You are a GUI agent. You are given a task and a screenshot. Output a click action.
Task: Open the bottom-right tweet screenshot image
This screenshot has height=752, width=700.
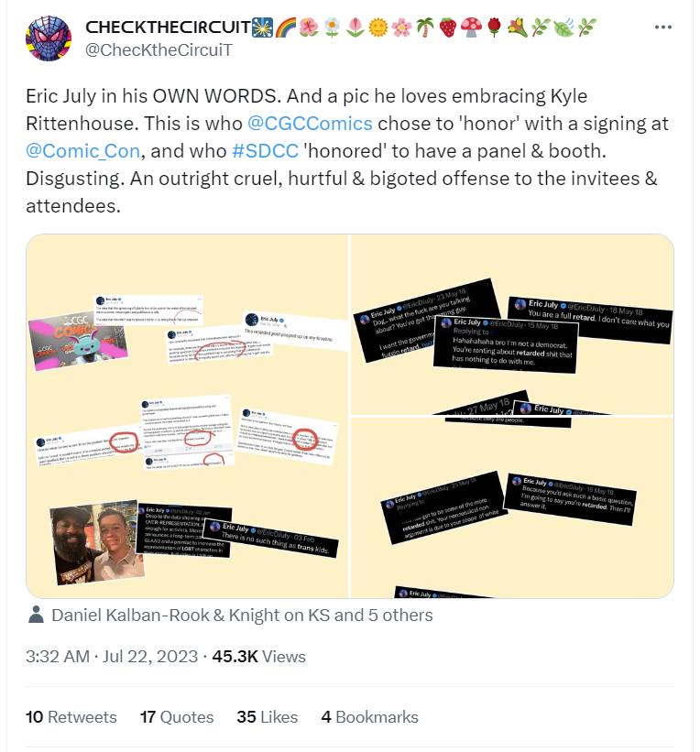pos(512,507)
